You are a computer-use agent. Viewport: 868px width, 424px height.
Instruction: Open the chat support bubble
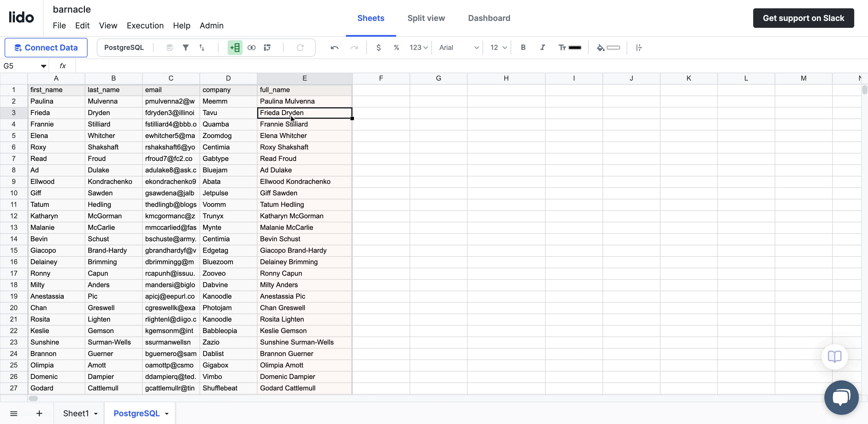(841, 397)
